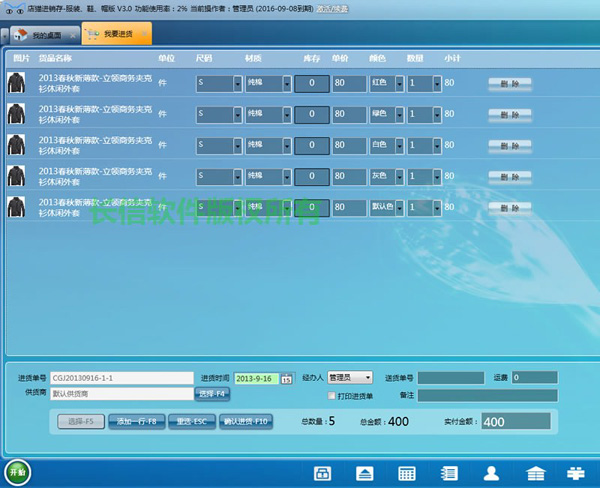
Task: Click 删除 on the 灰色 row
Action: click(510, 176)
